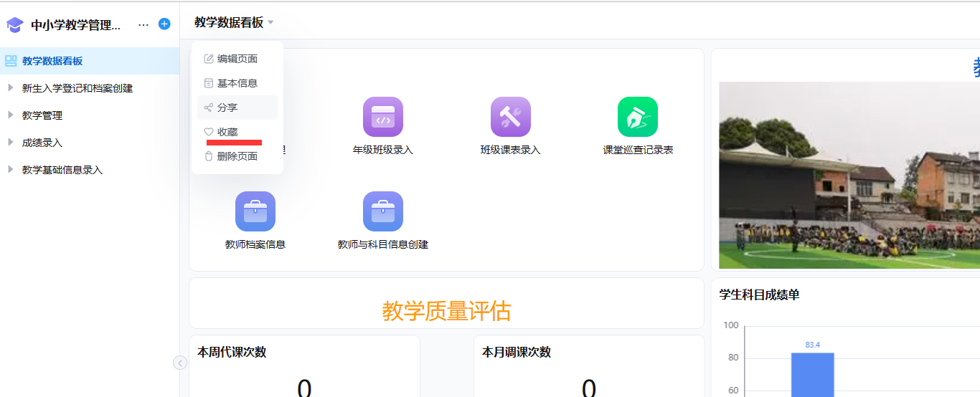Click the 教学数据看板 dashboard icon in sidebar
This screenshot has height=397, width=980.
pyautogui.click(x=11, y=61)
